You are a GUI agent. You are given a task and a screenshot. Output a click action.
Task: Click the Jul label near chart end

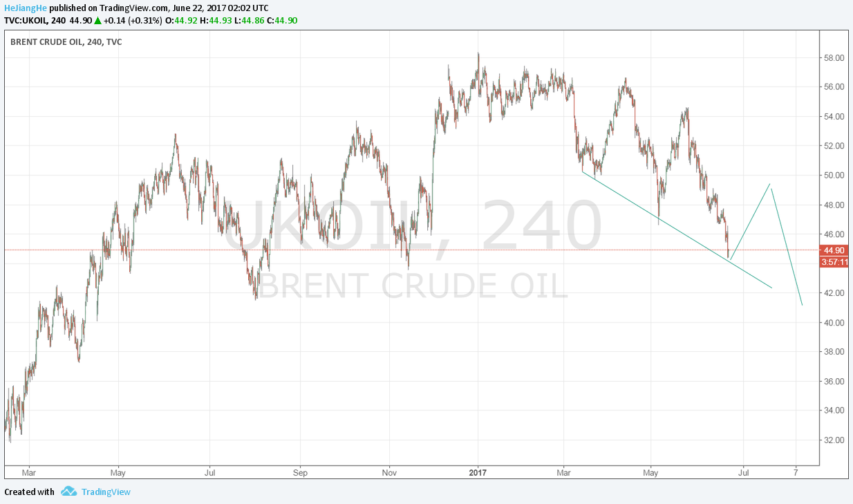pyautogui.click(x=743, y=473)
